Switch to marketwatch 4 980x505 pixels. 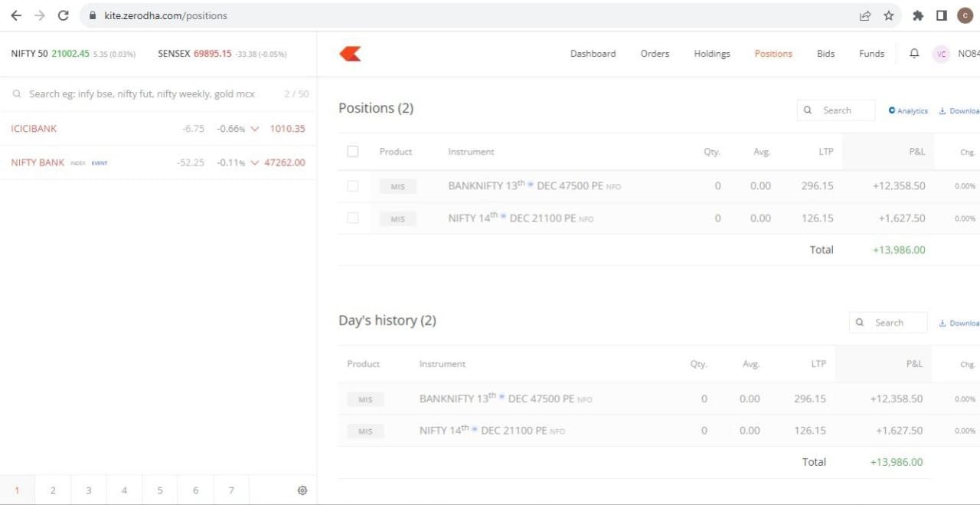pyautogui.click(x=124, y=490)
